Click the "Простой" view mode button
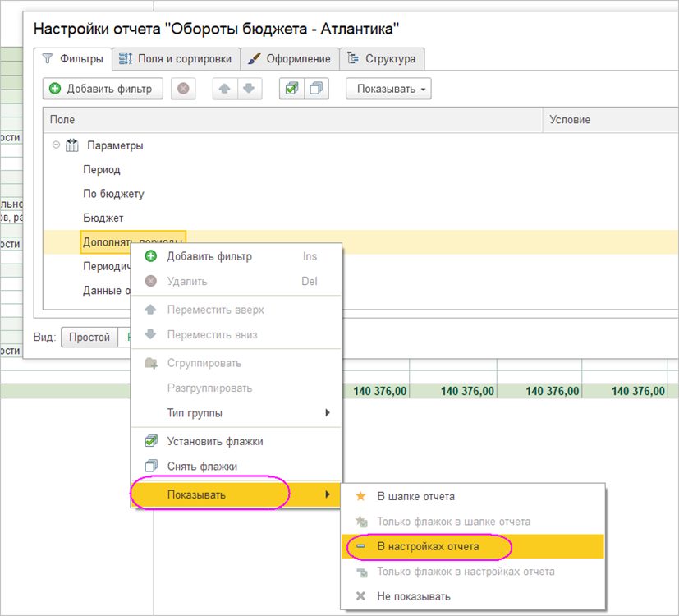The image size is (679, 616). (89, 337)
